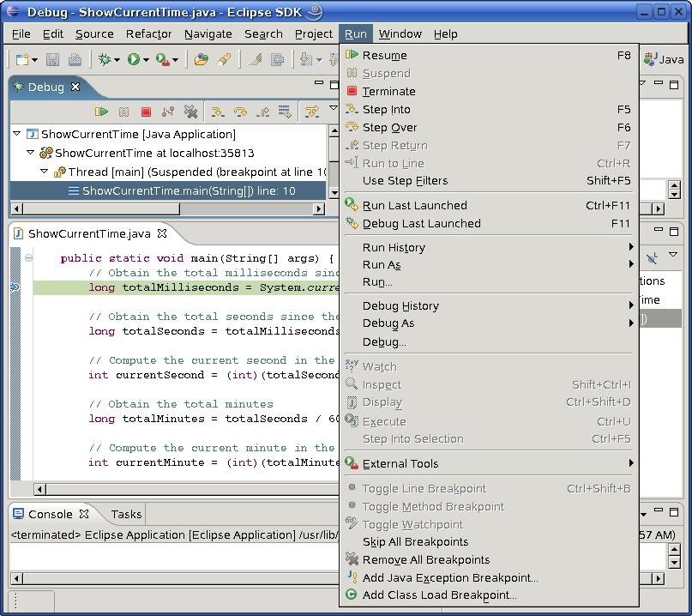Collapse the main method fold marker
The height and width of the screenshot is (616, 692).
click(x=28, y=258)
